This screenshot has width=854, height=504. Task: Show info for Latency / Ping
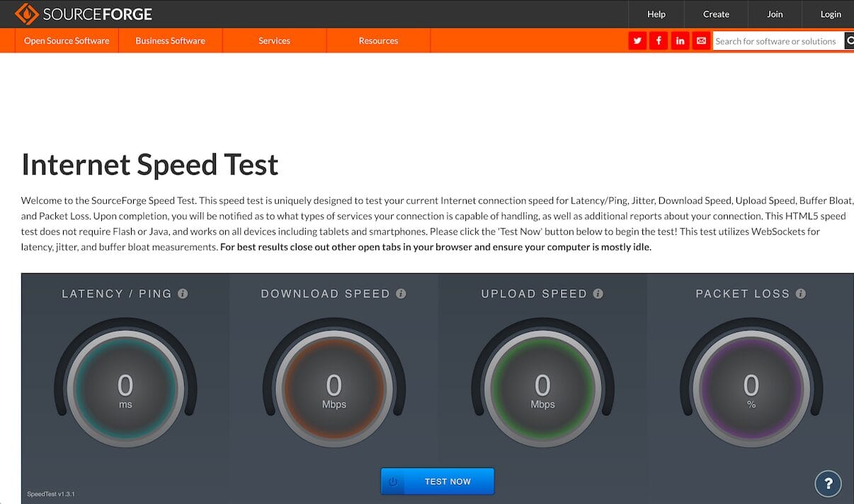(x=183, y=294)
